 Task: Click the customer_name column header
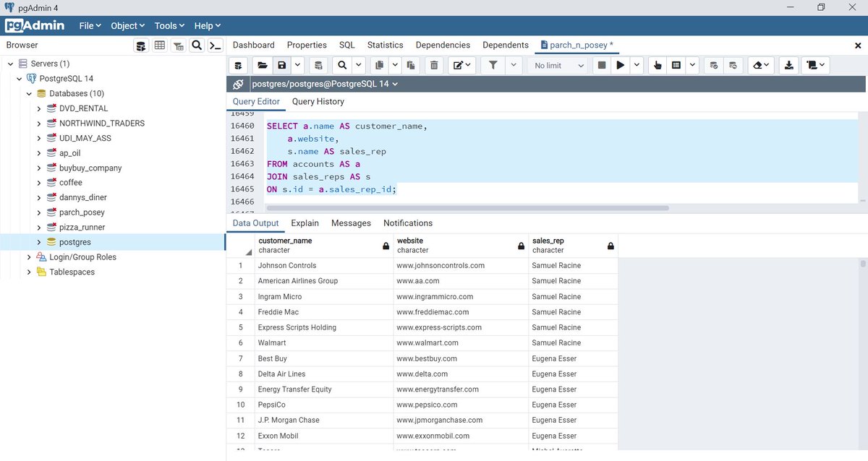pos(324,245)
